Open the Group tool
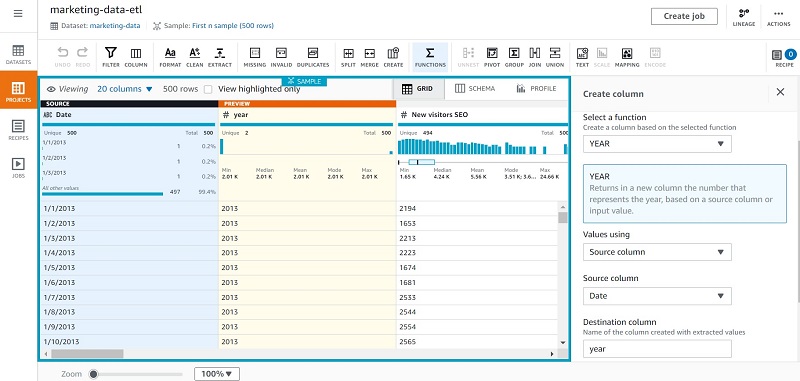The height and width of the screenshot is (381, 800). [x=514, y=57]
